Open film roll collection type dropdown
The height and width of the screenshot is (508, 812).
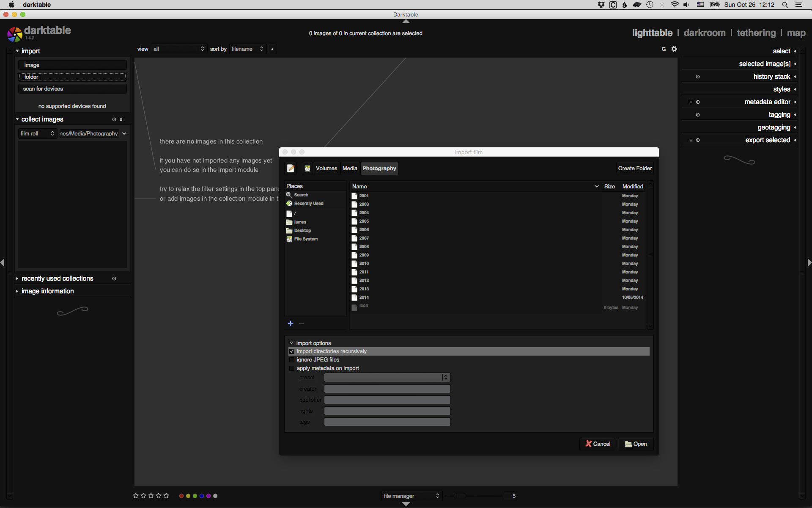(37, 133)
